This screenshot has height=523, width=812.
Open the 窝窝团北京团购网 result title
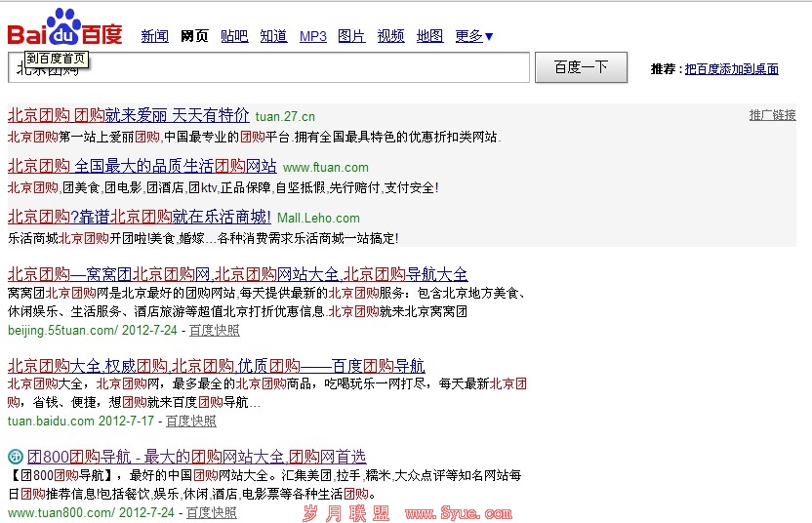tap(238, 274)
